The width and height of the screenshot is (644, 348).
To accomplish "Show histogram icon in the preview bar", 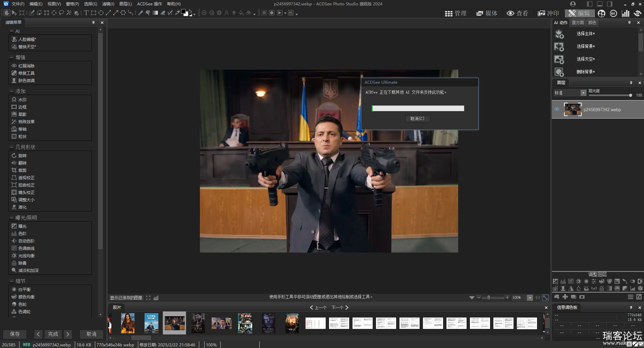I will [156, 297].
